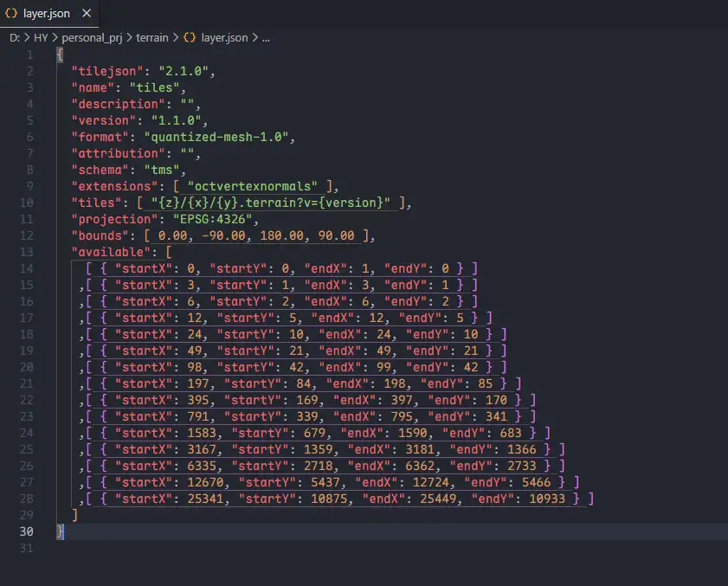Place cursor at closing brace on line 30
Screen dimensions: 728x586
(61, 531)
